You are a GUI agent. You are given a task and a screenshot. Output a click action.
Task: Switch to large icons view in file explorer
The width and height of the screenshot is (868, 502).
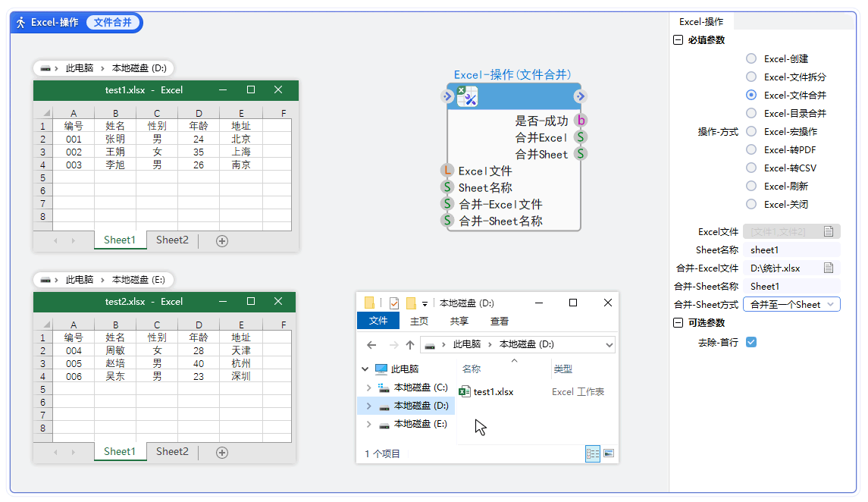tap(608, 453)
